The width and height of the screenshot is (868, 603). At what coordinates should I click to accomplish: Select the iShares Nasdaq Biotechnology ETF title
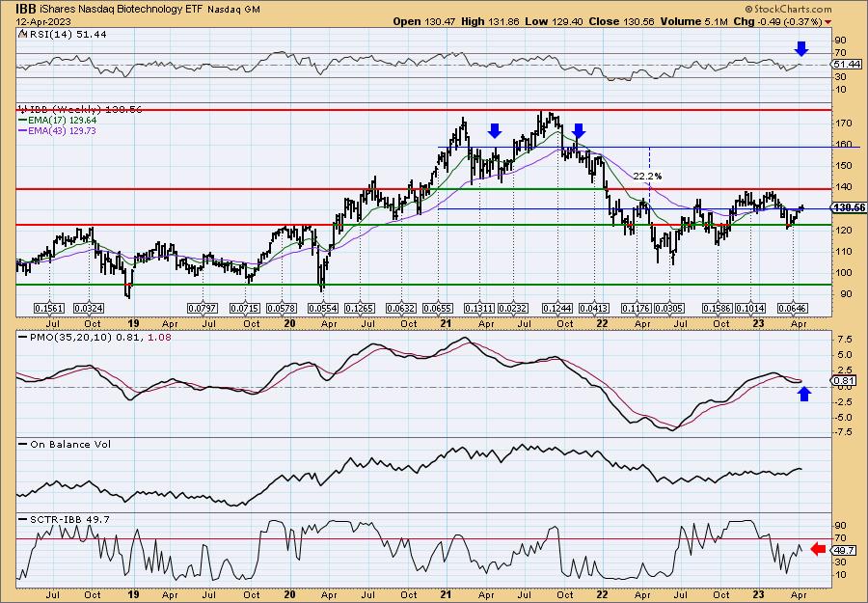[x=122, y=10]
